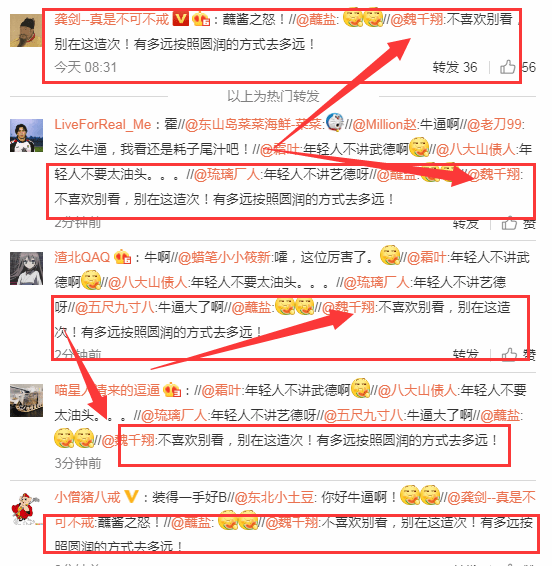Open @Million赵 mention link
Image resolution: width=552 pixels, height=566 pixels.
(x=384, y=125)
